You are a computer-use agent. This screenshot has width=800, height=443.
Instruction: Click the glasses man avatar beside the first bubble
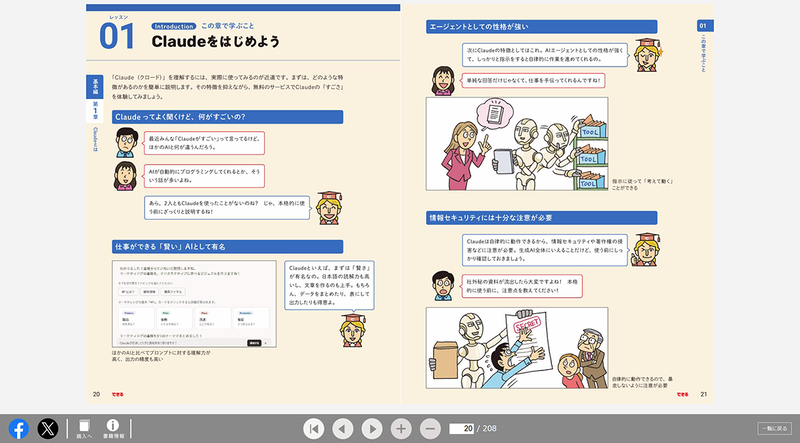[126, 142]
